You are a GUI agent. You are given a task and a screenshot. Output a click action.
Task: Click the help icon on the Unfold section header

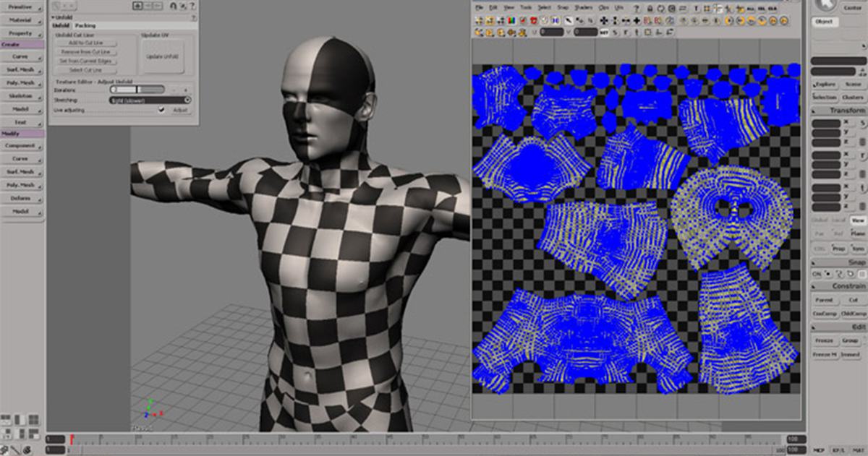194,17
